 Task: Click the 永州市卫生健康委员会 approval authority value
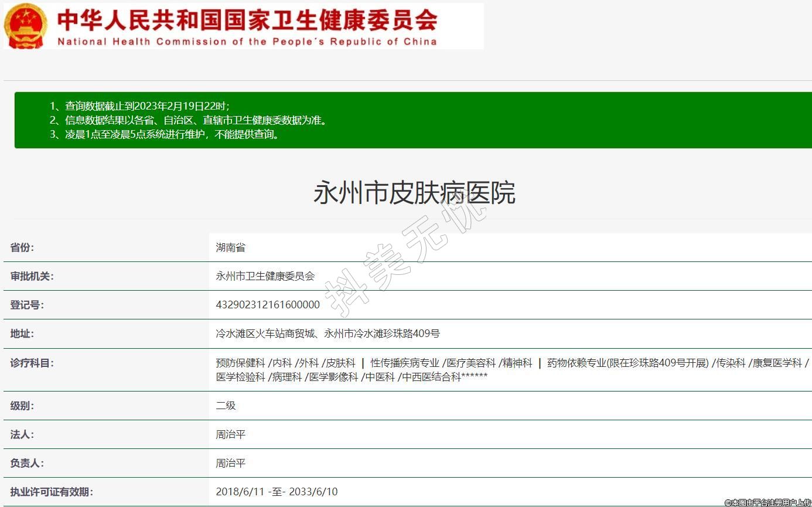tap(265, 276)
